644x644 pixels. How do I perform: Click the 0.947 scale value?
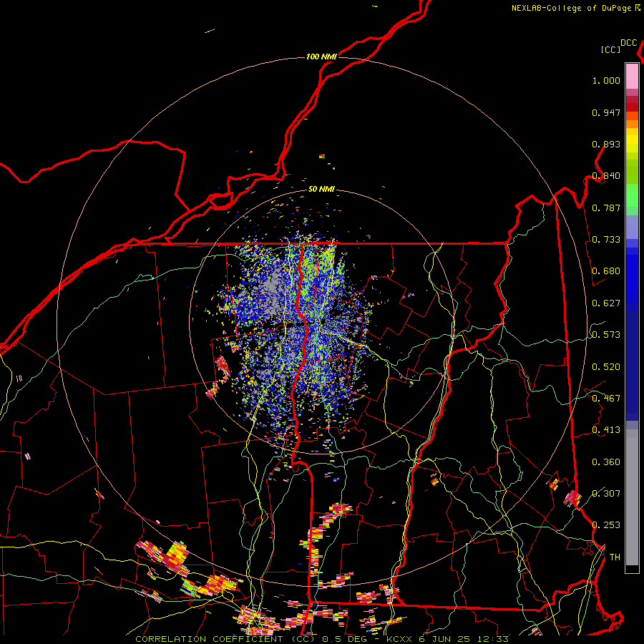pyautogui.click(x=606, y=112)
